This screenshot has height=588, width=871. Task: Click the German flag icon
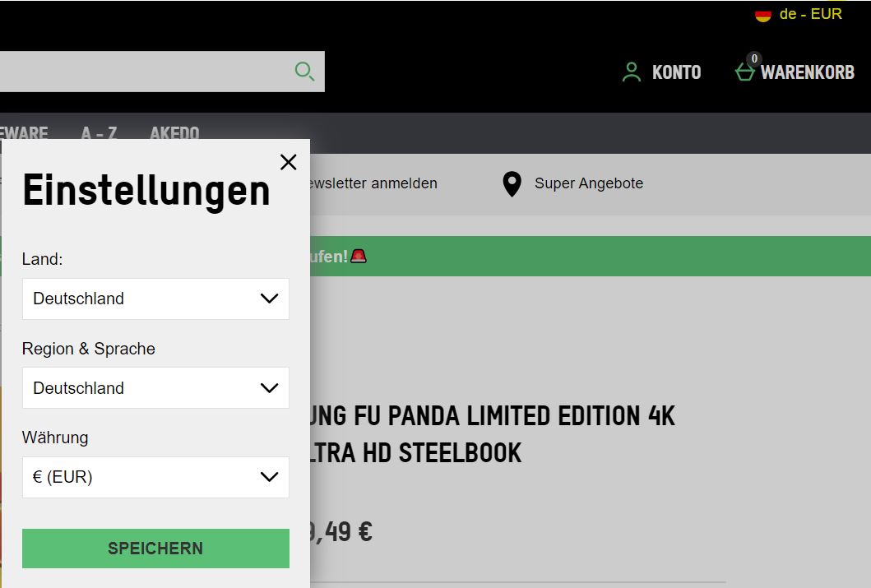pos(763,15)
